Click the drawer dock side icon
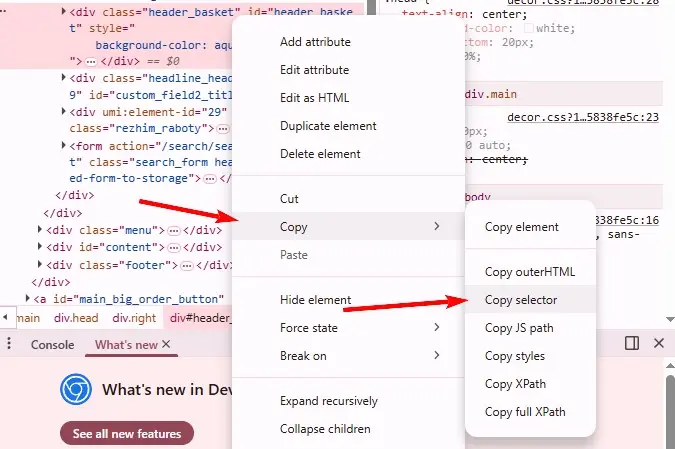This screenshot has height=449, width=675. pyautogui.click(x=632, y=343)
